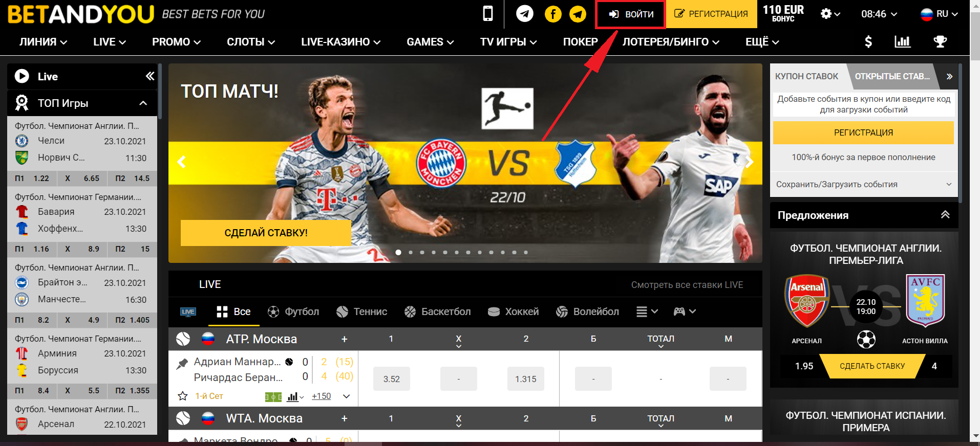Add Mannarino match to favorites star
This screenshot has height=446, width=980.
[182, 396]
